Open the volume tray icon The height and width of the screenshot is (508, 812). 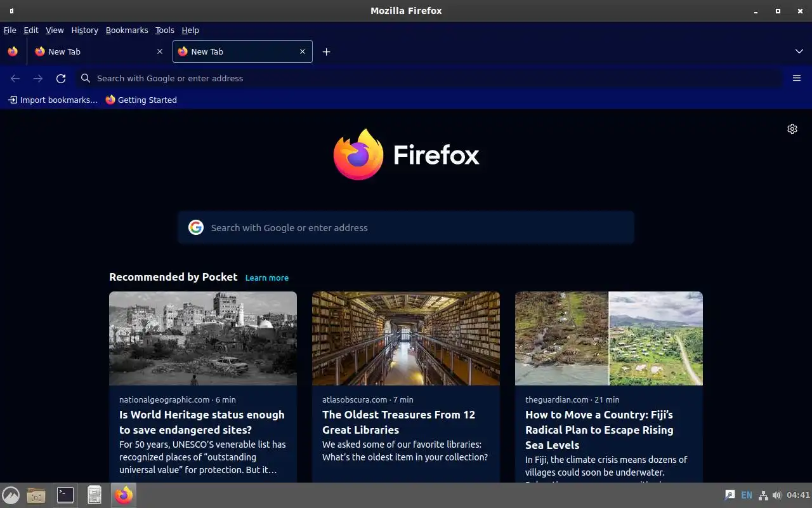pyautogui.click(x=777, y=495)
